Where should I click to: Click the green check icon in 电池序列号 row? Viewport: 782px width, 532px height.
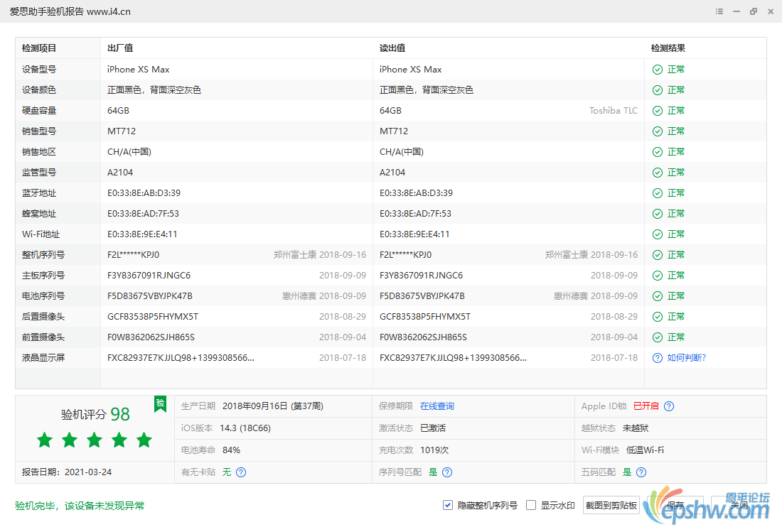pos(658,296)
